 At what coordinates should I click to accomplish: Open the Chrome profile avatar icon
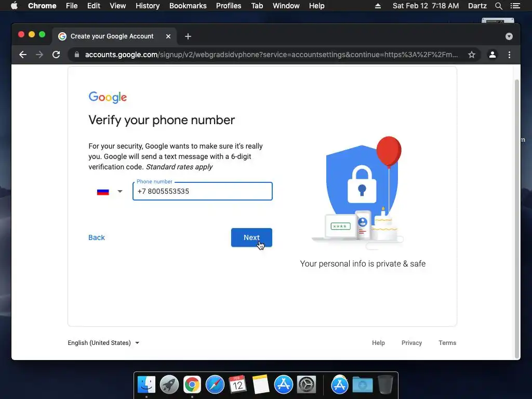493,55
